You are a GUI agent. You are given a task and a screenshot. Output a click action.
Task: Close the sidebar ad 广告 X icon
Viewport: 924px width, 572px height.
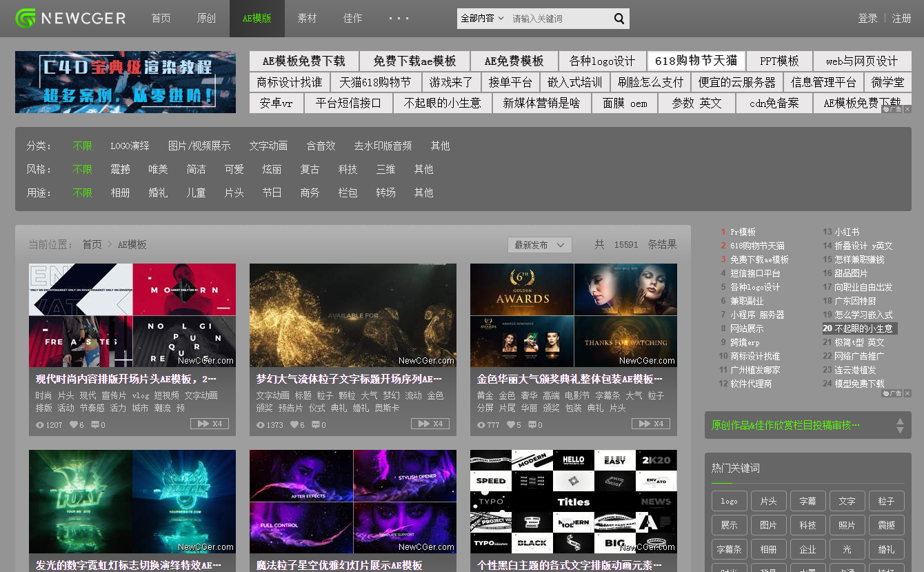(907, 393)
